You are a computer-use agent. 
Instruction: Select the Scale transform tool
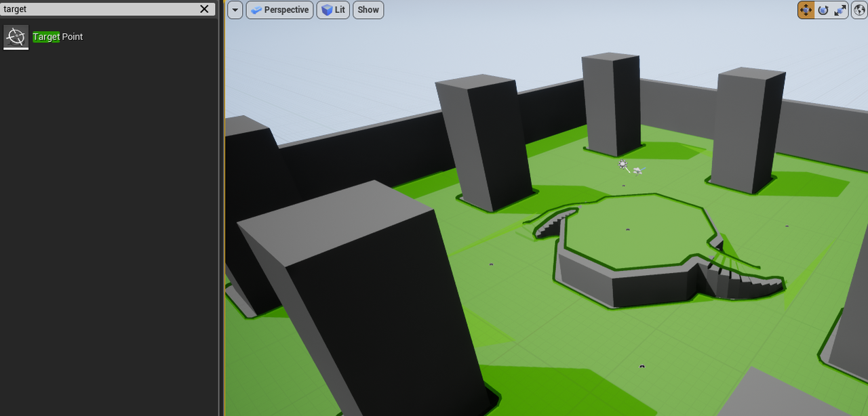click(840, 10)
